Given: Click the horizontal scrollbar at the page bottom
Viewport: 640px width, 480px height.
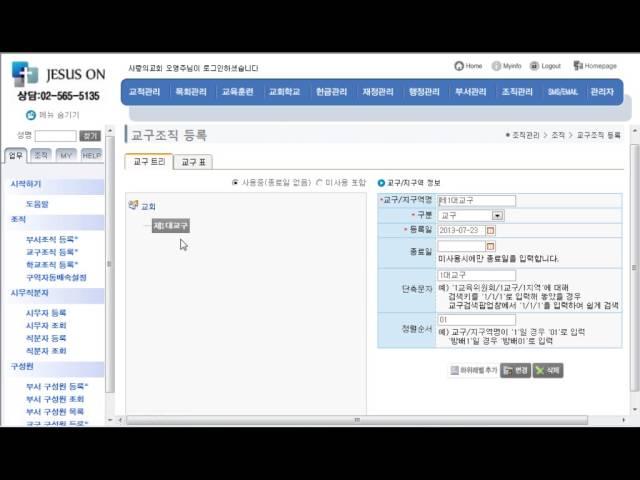Looking at the screenshot, I should tap(357, 420).
